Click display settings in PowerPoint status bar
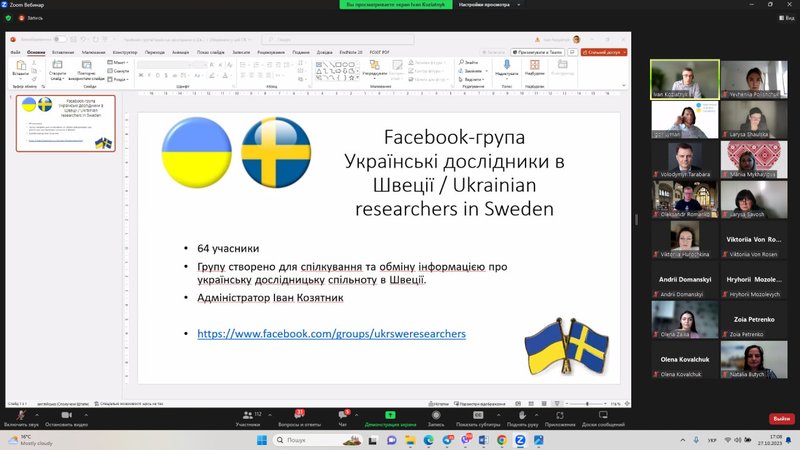Screen dimensions: 800x450 pos(480,404)
